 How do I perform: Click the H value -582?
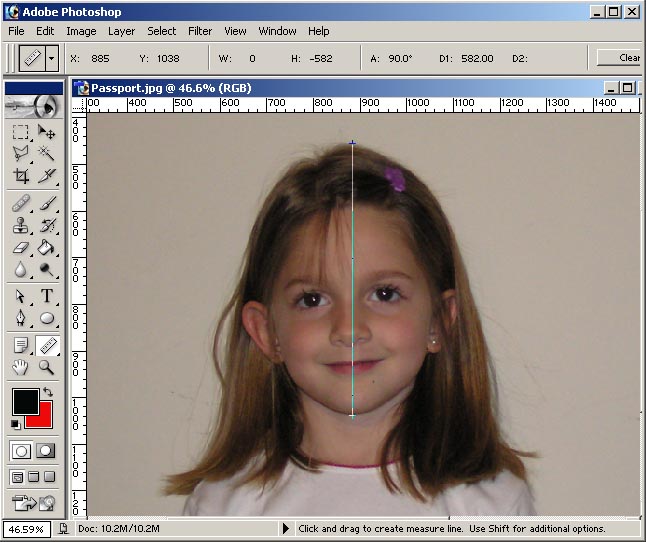click(321, 58)
